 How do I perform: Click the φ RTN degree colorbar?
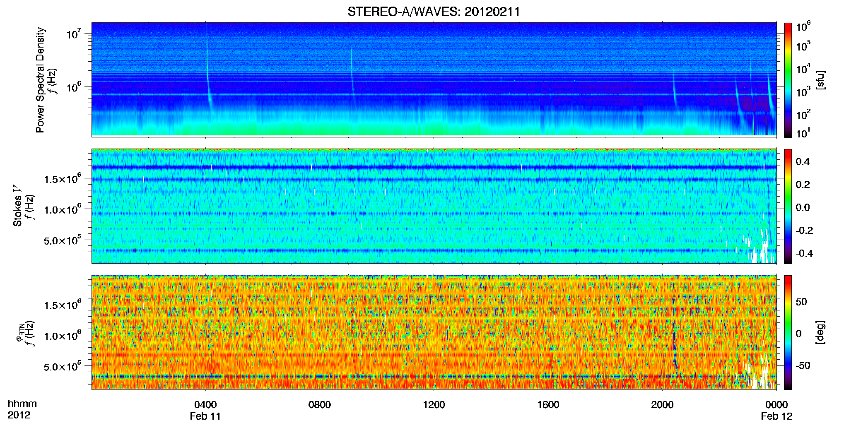click(788, 332)
